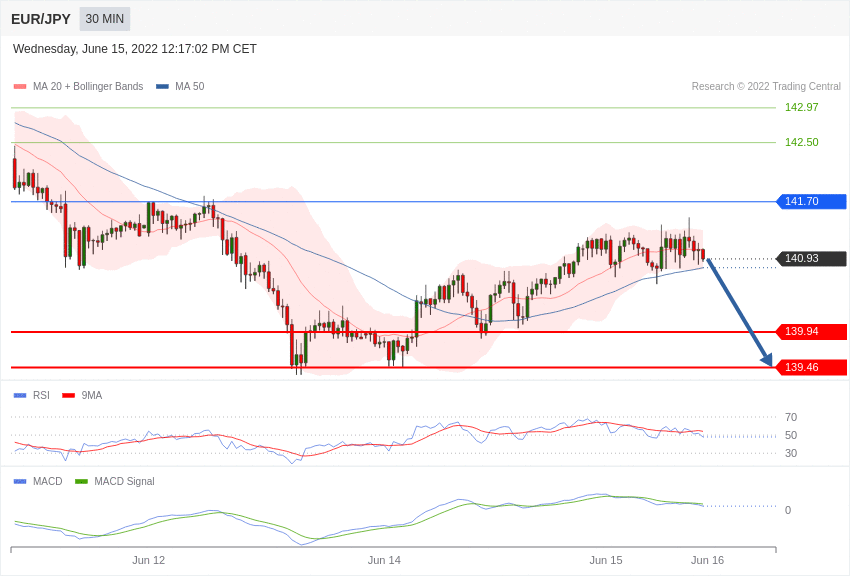Screen dimensions: 850x576
Task: Click the Jun 14 date label
Action: pos(384,560)
